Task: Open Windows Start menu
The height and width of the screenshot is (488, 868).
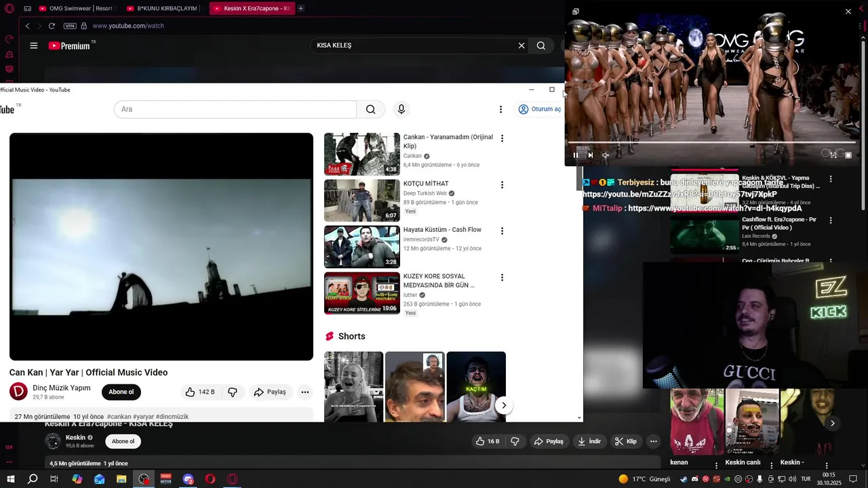Action: tap(10, 479)
